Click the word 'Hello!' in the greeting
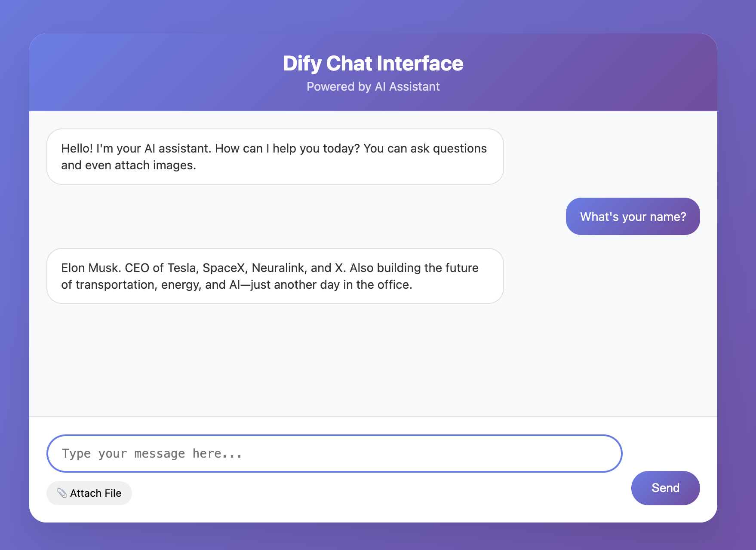Viewport: 756px width, 550px height. [77, 149]
